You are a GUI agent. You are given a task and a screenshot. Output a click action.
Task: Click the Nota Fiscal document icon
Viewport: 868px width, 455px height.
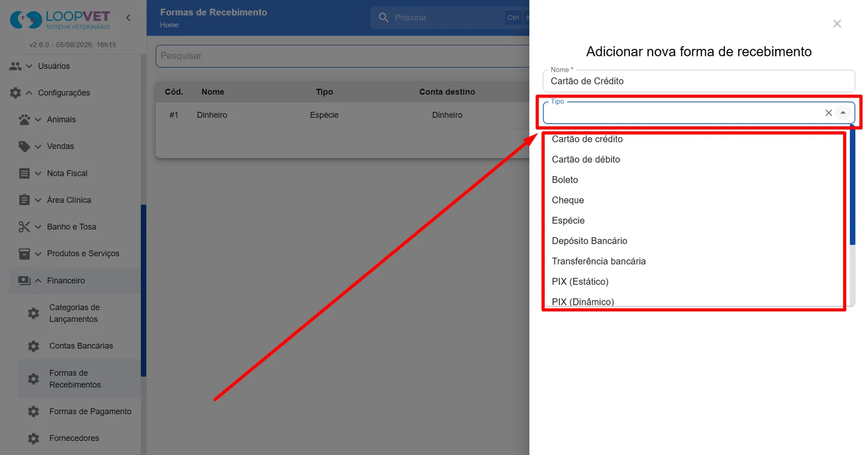(x=24, y=174)
